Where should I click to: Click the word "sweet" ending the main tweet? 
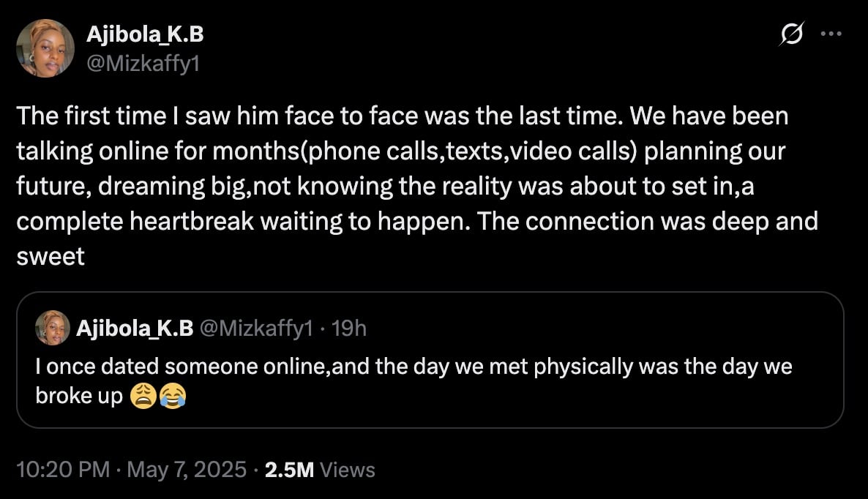(50, 256)
